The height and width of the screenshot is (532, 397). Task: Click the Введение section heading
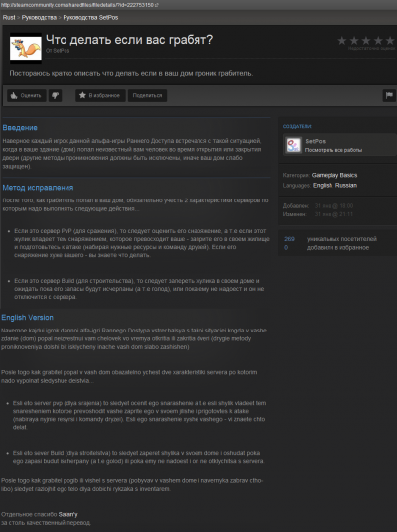tap(20, 128)
